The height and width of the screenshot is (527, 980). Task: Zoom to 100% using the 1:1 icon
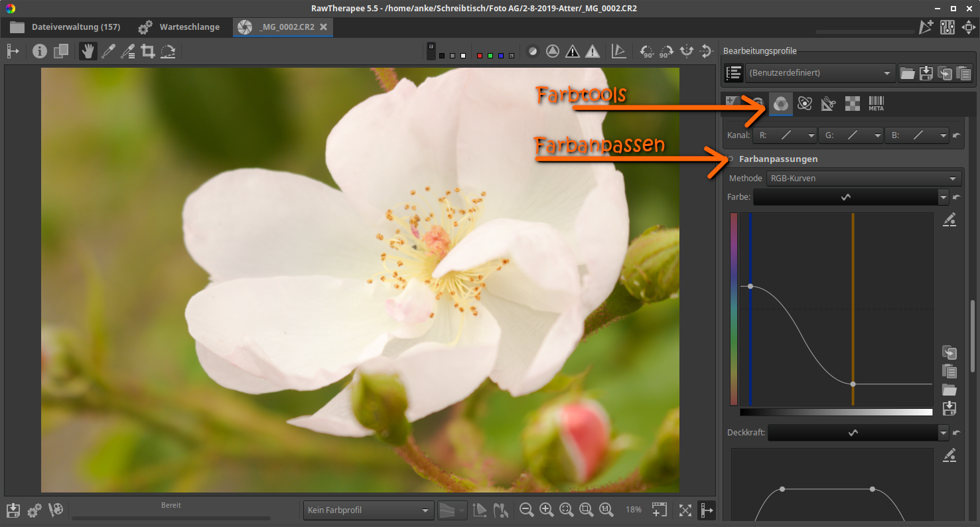click(x=606, y=510)
